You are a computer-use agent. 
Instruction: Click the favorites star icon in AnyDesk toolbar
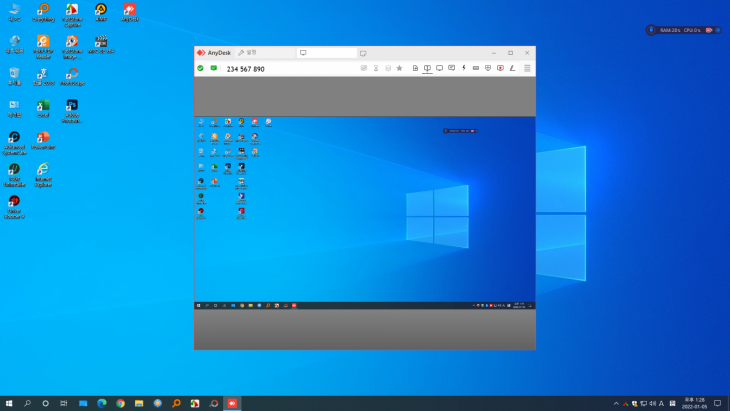coord(400,69)
